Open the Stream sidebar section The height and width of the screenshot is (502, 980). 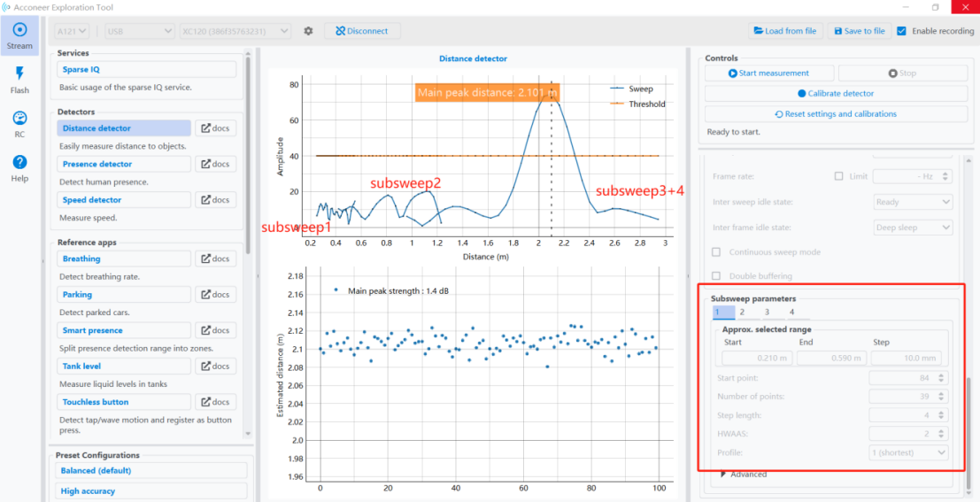pos(19,36)
